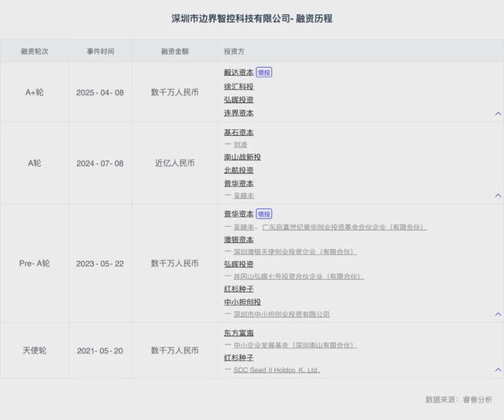Image resolution: width=504 pixels, height=420 pixels.
Task: Select the A轮 round cell
Action: click(x=34, y=163)
